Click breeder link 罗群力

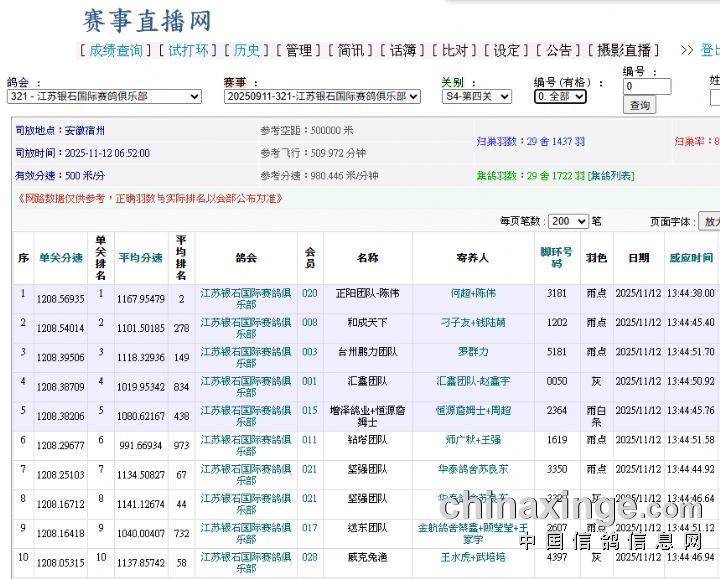click(x=473, y=352)
